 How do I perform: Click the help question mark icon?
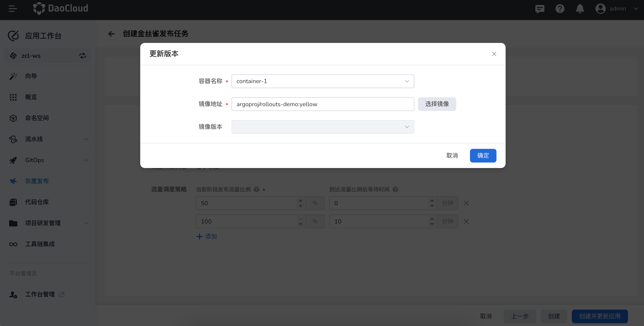pos(560,9)
